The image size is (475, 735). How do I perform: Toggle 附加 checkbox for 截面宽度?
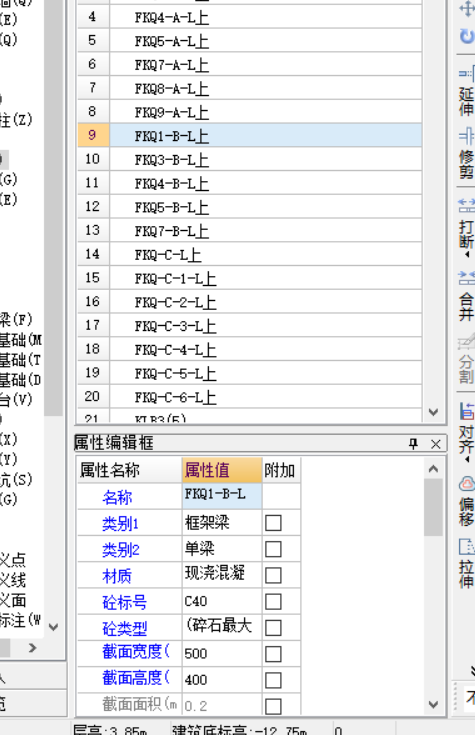pos(273,654)
